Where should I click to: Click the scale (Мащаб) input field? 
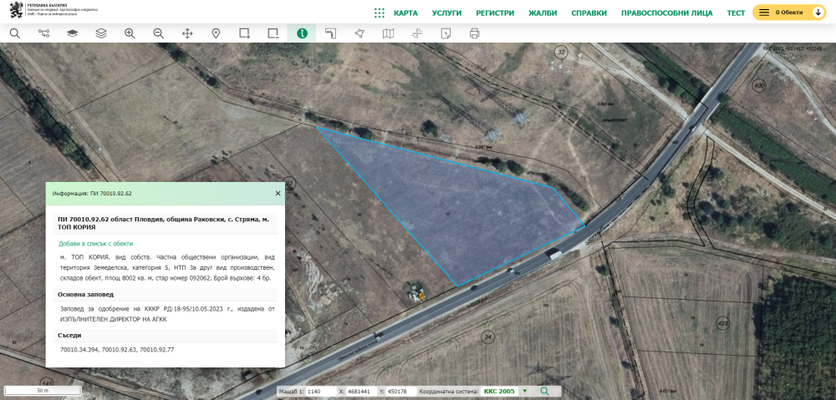tap(321, 391)
